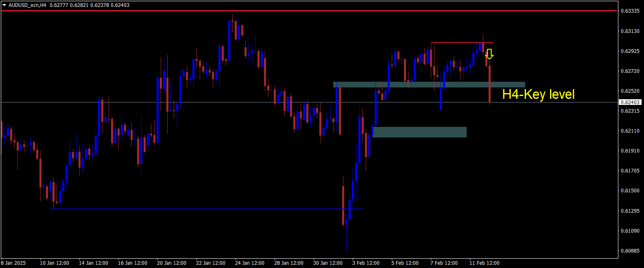This screenshot has height=268, width=644.
Task: Select the H4-Key level text label
Action: 538,94
